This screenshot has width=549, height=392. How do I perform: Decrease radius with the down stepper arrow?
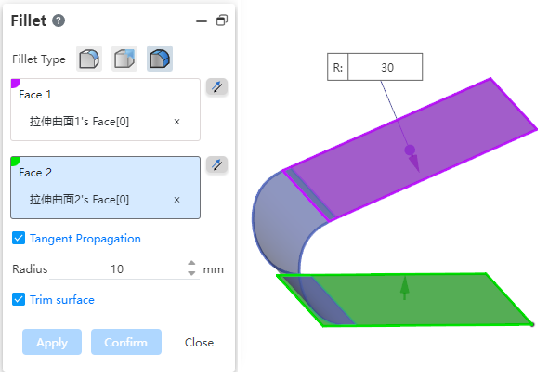point(191,273)
